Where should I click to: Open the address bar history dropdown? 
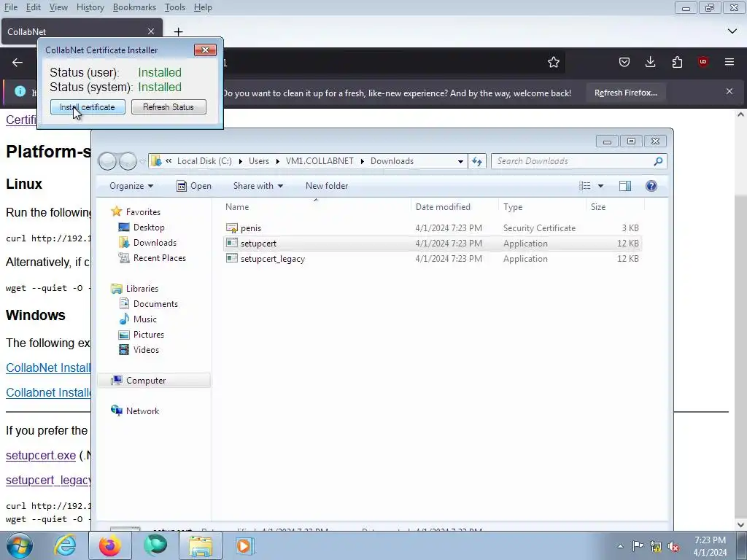click(460, 161)
